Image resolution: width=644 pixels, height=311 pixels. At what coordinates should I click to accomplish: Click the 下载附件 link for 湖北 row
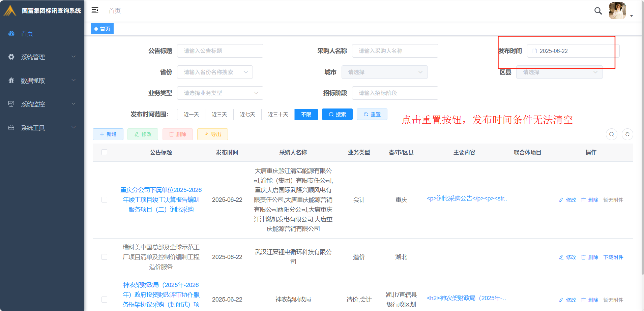(x=613, y=257)
